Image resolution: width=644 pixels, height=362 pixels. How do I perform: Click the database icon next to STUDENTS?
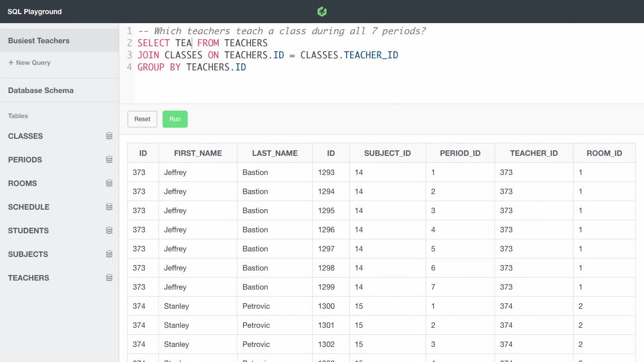(109, 230)
